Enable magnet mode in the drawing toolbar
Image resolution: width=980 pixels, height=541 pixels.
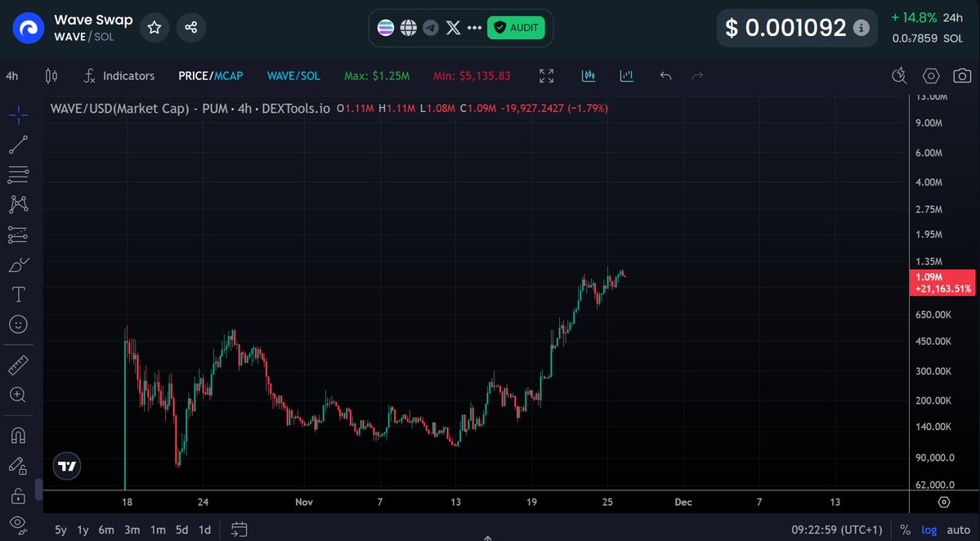click(x=18, y=435)
